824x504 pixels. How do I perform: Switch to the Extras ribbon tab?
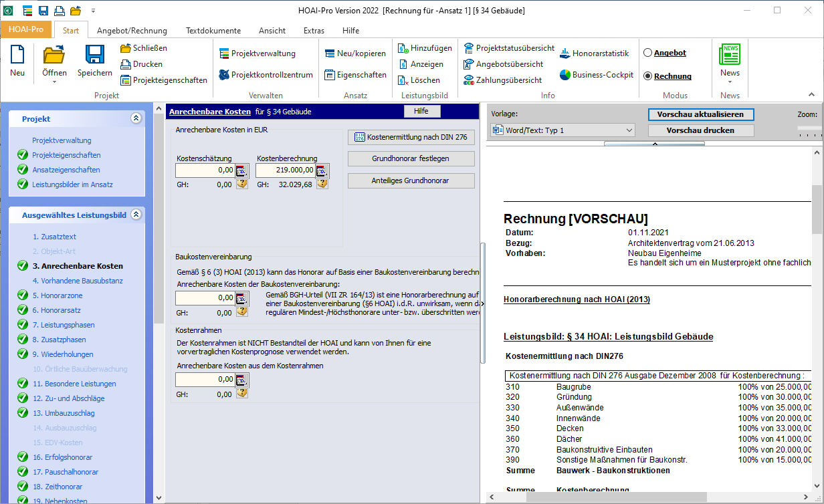point(314,31)
